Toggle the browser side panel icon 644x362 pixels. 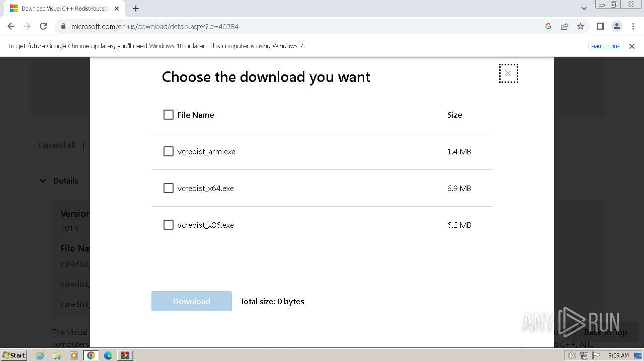pyautogui.click(x=600, y=26)
